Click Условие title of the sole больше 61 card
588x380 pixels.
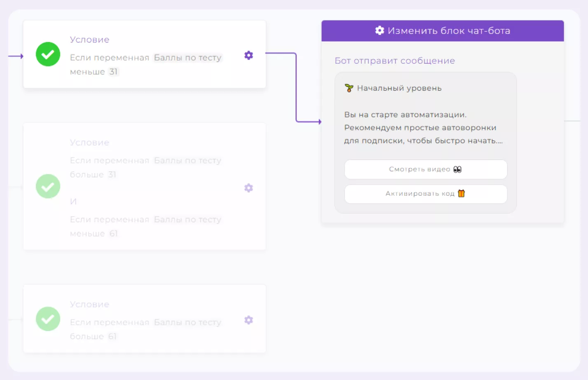click(x=89, y=305)
